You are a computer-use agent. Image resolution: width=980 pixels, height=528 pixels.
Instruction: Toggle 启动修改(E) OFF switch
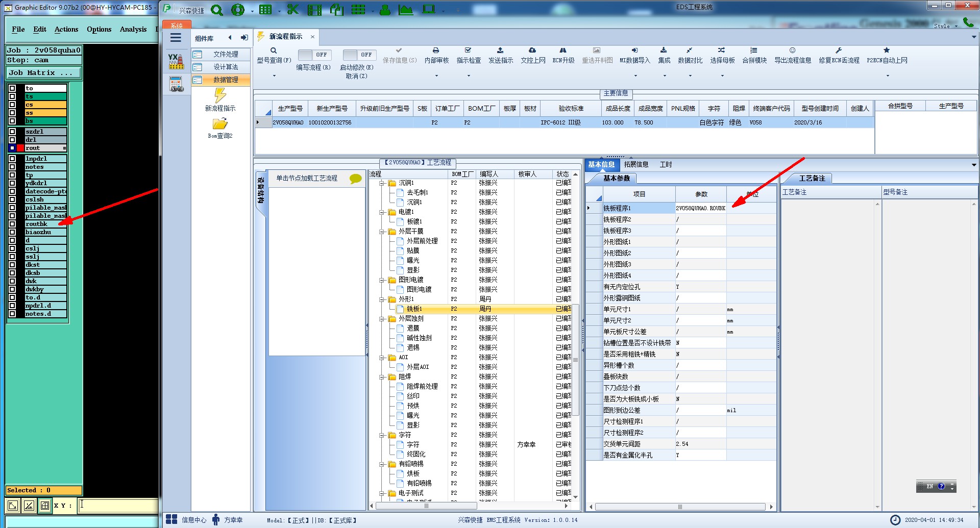(360, 55)
